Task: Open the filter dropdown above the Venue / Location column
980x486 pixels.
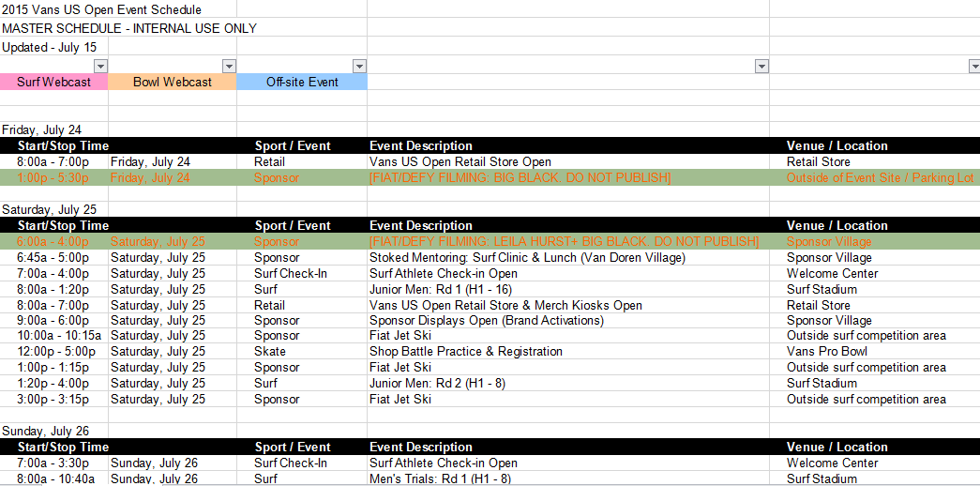Action: 974,66
